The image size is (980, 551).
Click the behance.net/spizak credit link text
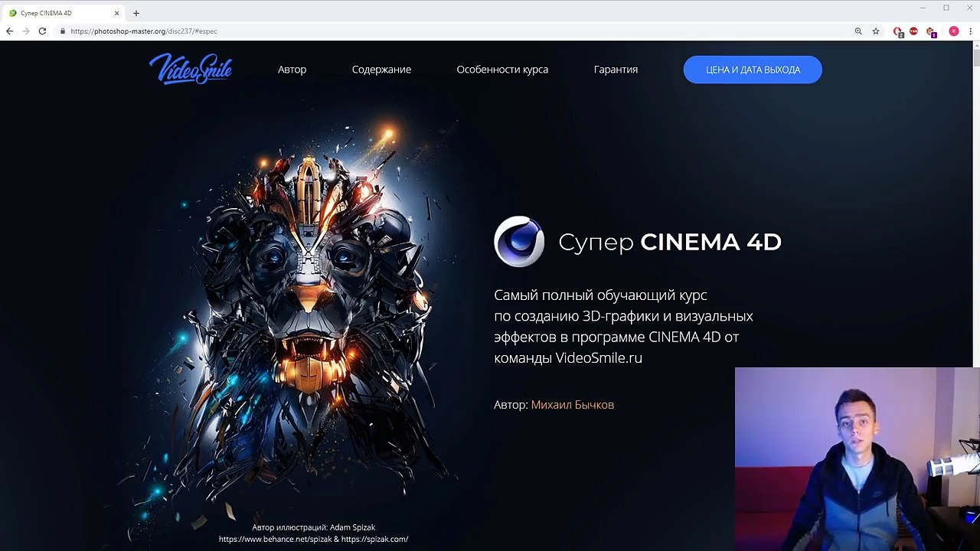276,539
